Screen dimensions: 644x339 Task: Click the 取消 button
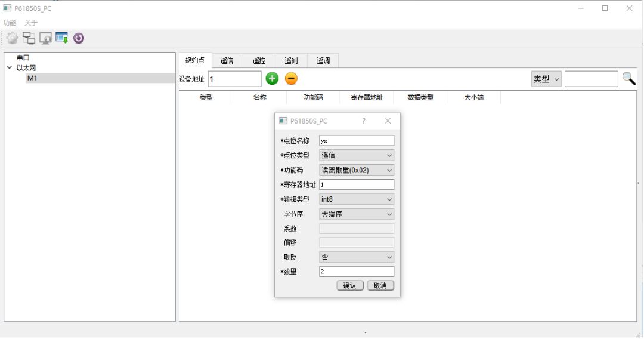[380, 285]
